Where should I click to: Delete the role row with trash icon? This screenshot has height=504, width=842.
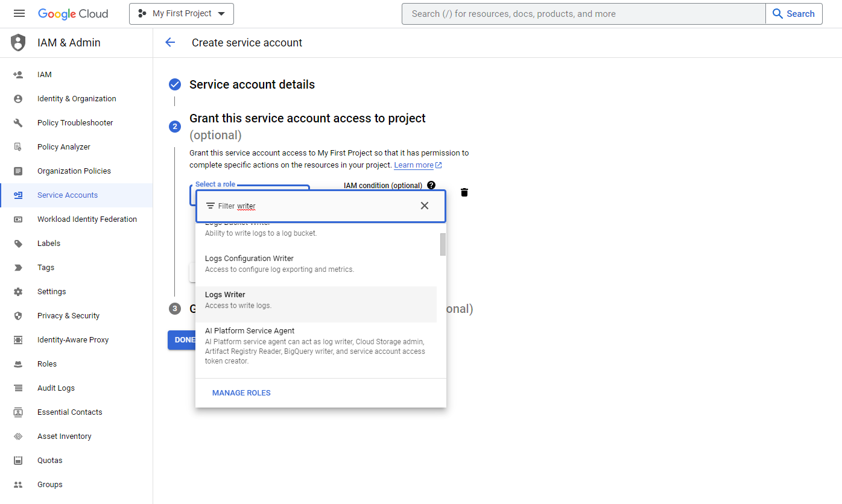pyautogui.click(x=464, y=192)
